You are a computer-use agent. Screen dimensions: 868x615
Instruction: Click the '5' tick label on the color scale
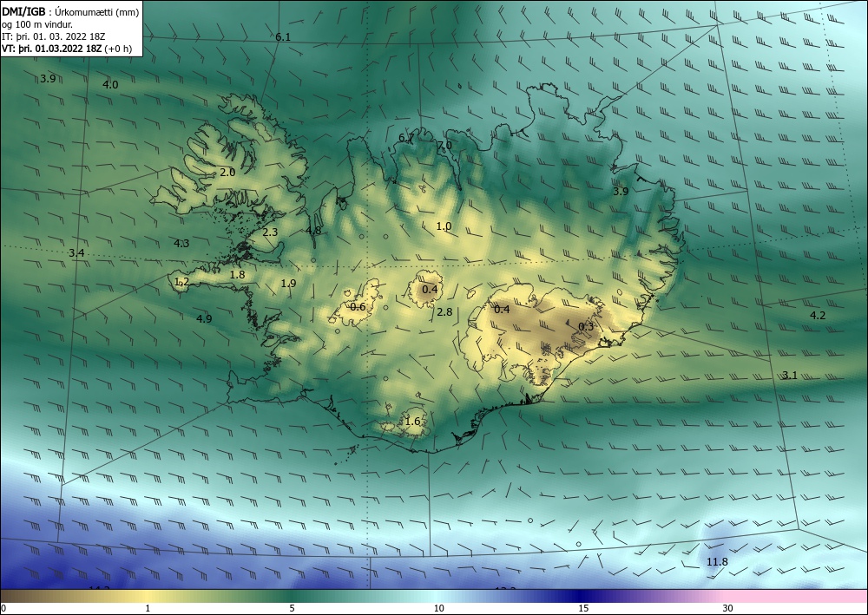tap(292, 609)
